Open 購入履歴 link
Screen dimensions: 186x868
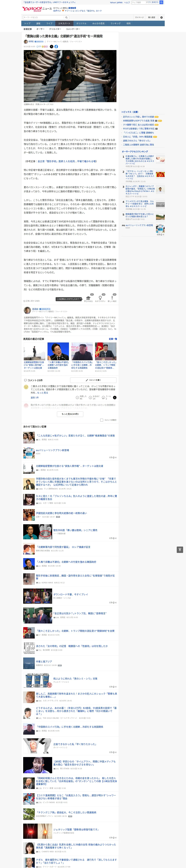(152, 18)
